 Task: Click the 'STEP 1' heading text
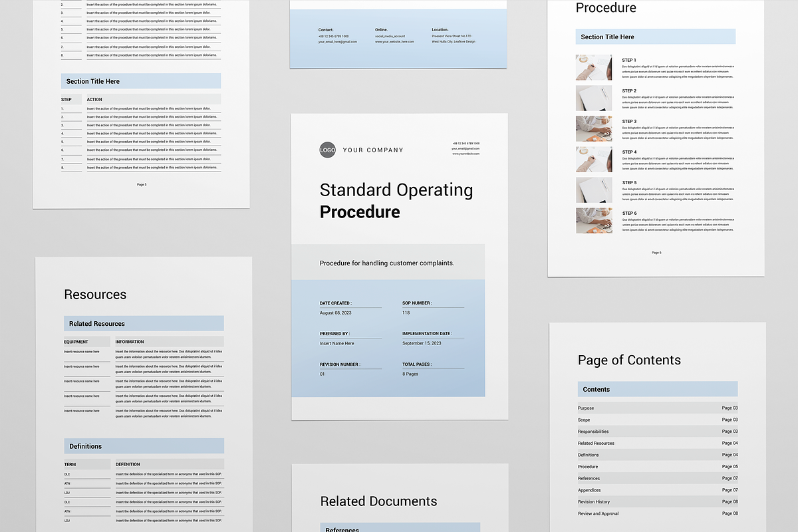[x=629, y=61]
